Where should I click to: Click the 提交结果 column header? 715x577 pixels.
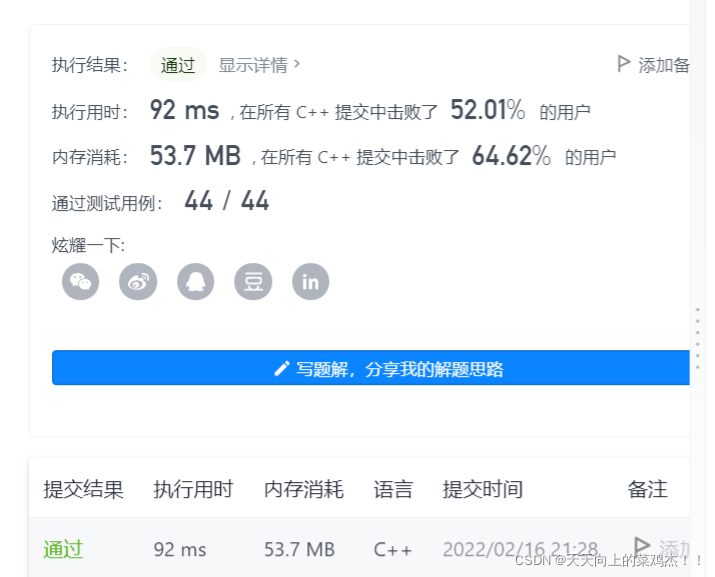point(83,489)
